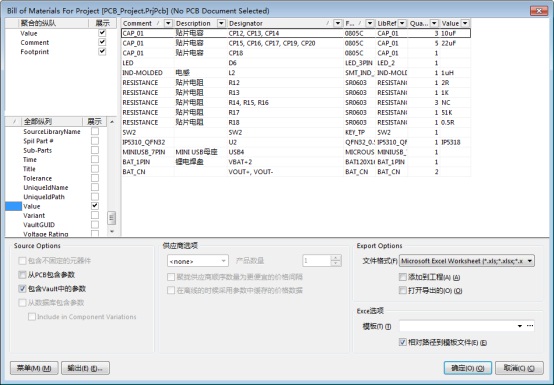Open the Footprint column filter dropdown
This screenshot has width=554, height=385.
[370, 23]
